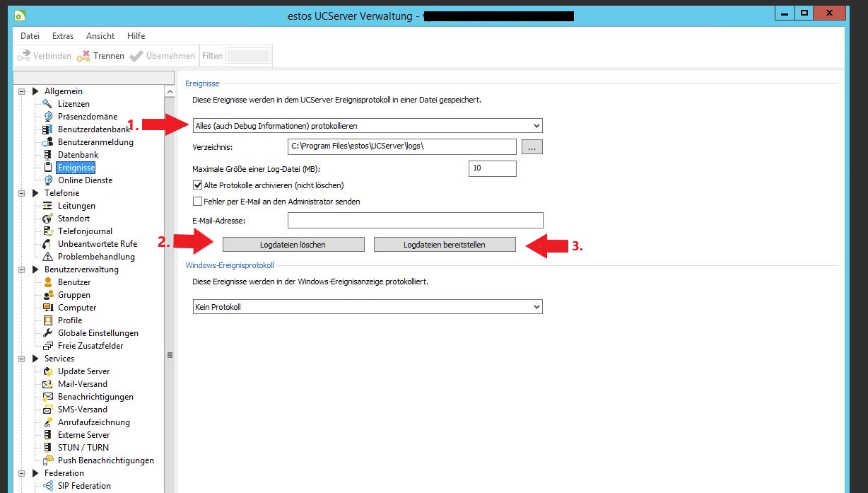
Task: Click the Services tree label
Action: click(x=59, y=359)
